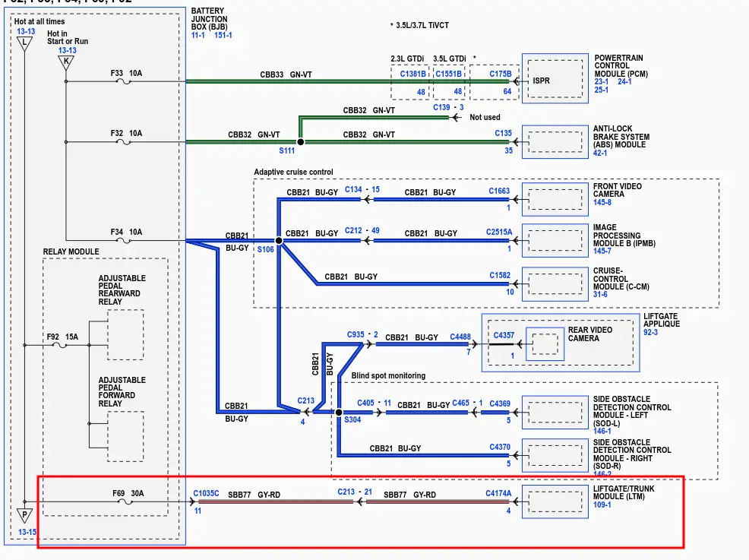The height and width of the screenshot is (560, 749).
Task: Click the P triangle reference symbol
Action: (x=24, y=516)
